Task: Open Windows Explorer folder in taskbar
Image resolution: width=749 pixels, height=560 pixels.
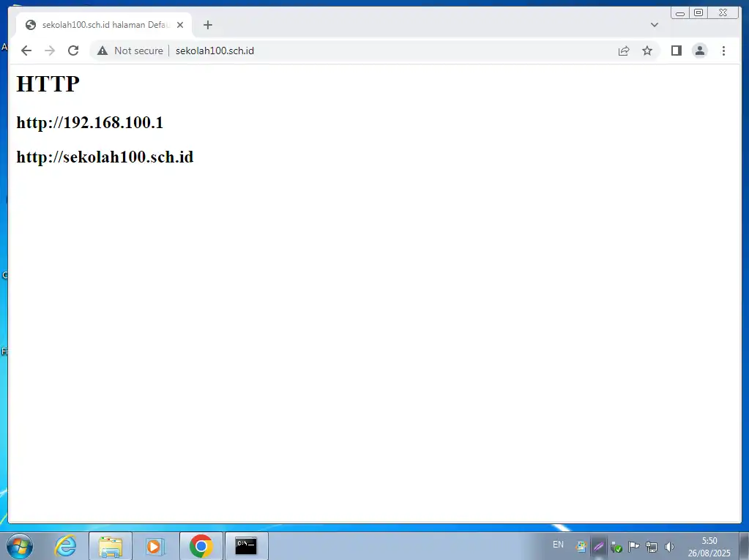Action: click(x=111, y=546)
